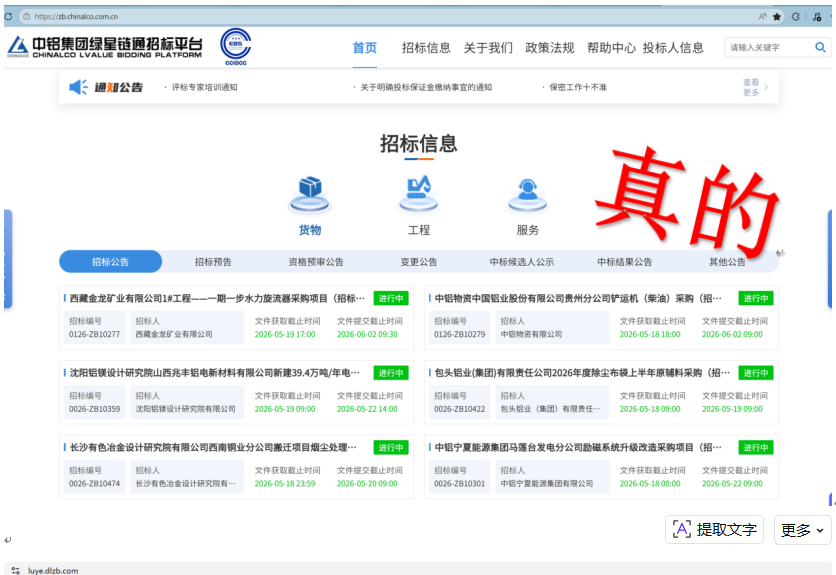Click the Chinalco triangle logo
Screen dimensions: 836x575
pos(18,47)
